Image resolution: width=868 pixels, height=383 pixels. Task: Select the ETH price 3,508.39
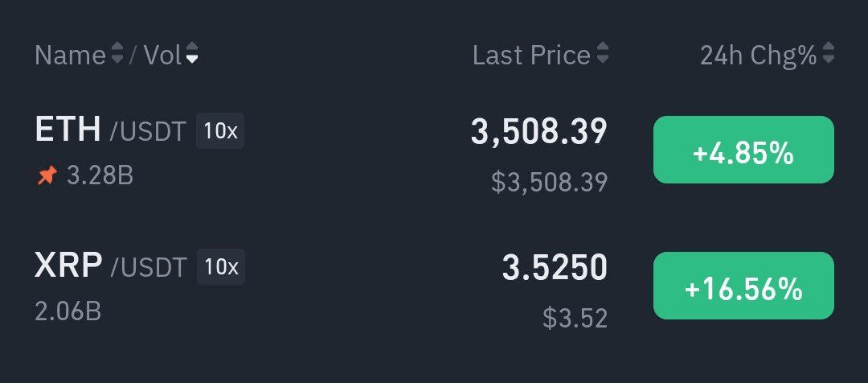pyautogui.click(x=539, y=132)
